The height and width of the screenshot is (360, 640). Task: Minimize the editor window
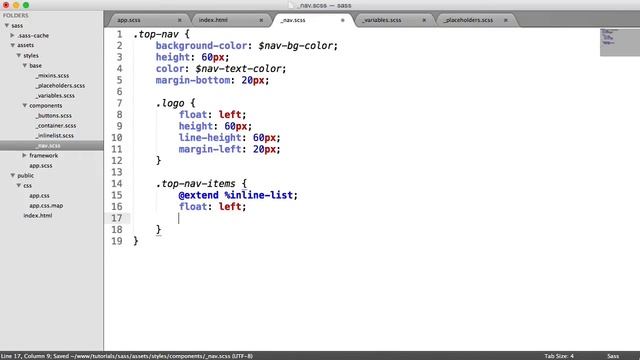coord(16,5)
